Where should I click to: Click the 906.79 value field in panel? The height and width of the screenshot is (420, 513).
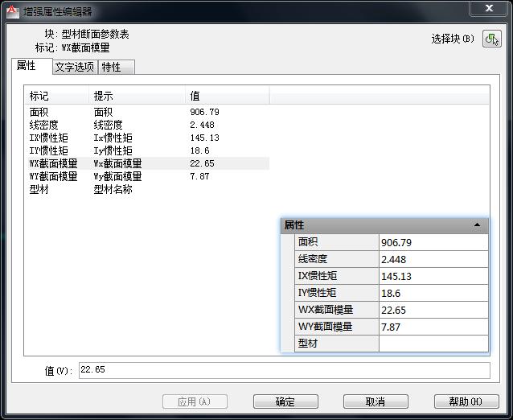click(x=433, y=242)
